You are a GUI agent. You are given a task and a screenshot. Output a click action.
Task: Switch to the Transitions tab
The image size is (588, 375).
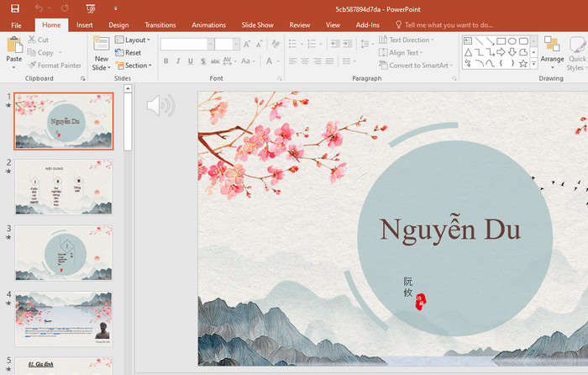click(x=160, y=25)
